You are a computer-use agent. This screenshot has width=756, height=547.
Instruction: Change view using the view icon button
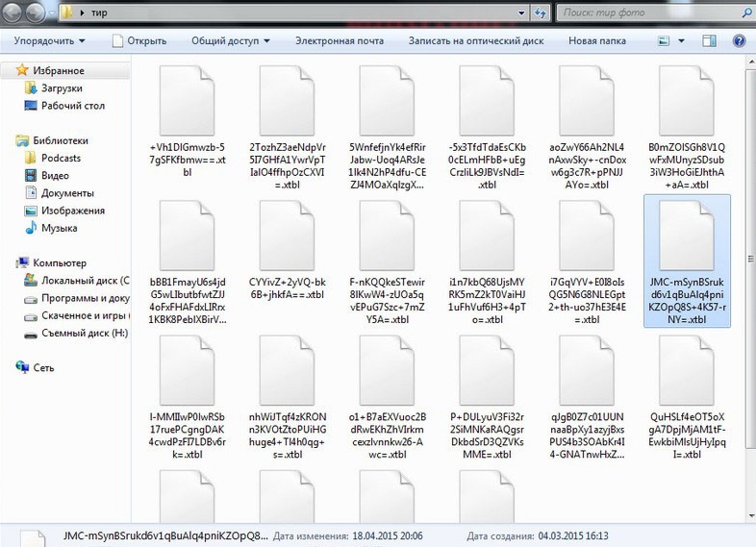[x=664, y=41]
